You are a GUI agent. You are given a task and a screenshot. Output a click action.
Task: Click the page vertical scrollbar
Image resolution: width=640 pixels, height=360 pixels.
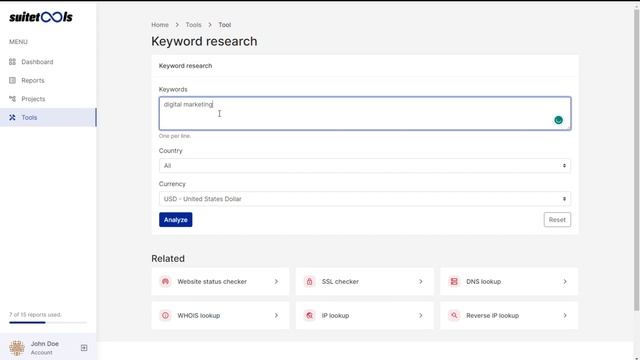click(x=636, y=159)
